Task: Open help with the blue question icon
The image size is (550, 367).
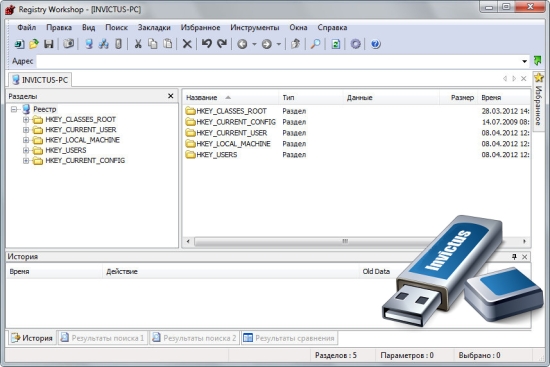Action: click(x=376, y=44)
